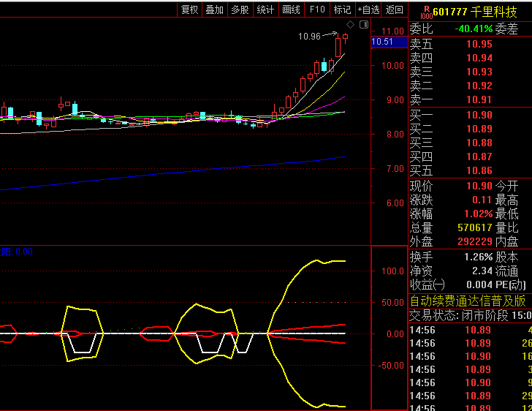
Task: Click the 自动续费通达信普及版 banner link
Action: tap(468, 301)
